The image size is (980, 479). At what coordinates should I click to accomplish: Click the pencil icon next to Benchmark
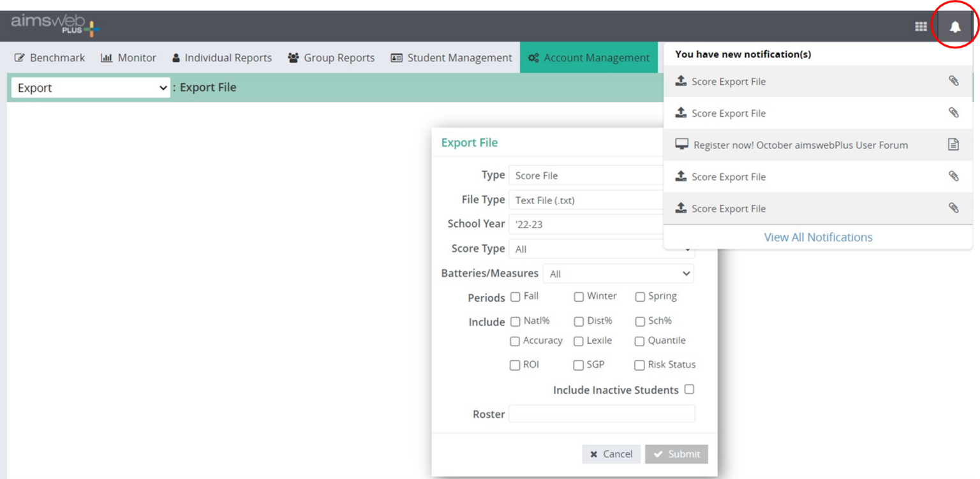(19, 57)
